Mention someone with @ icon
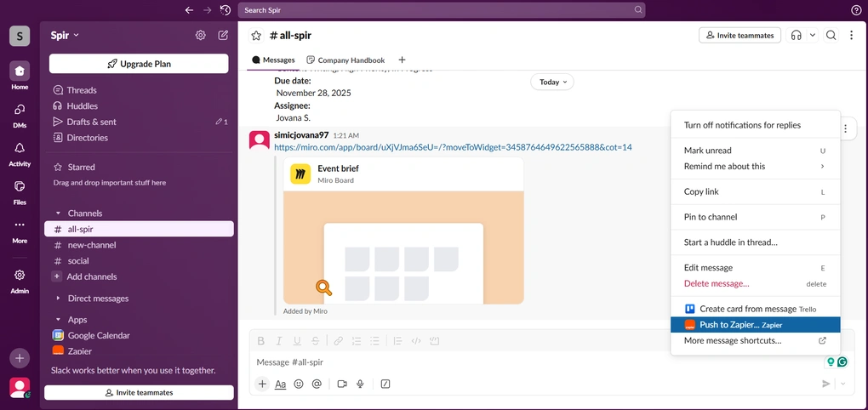 coord(317,384)
